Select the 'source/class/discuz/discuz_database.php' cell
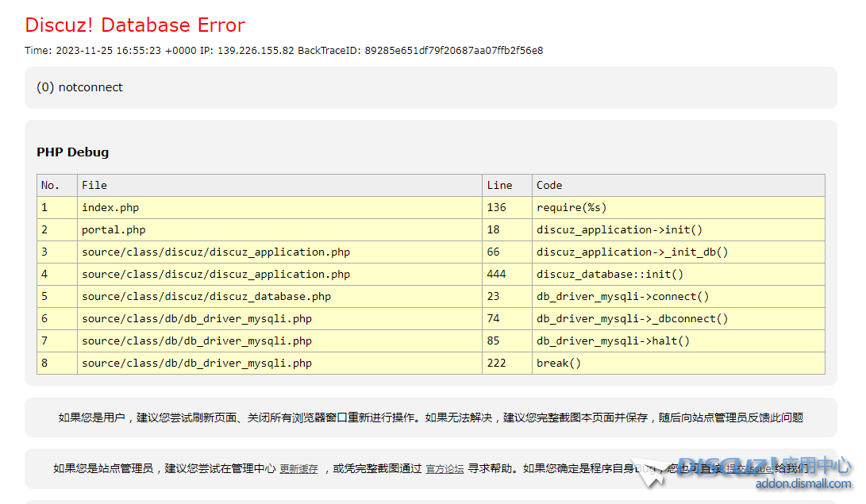Viewport: 866px width, 504px height. tap(279, 296)
